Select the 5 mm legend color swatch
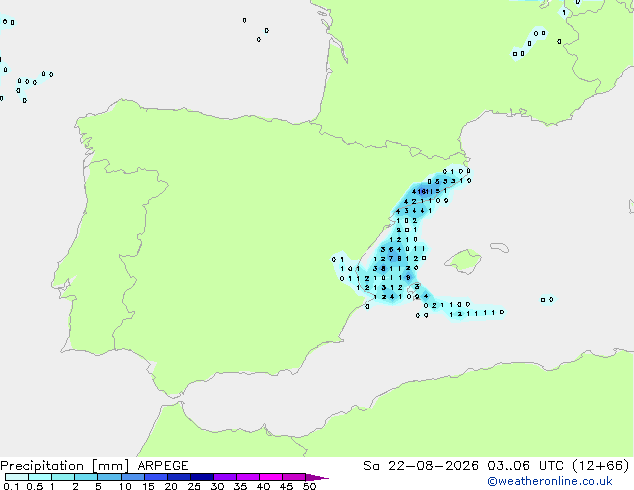This screenshot has height=490, width=634. click(110, 477)
